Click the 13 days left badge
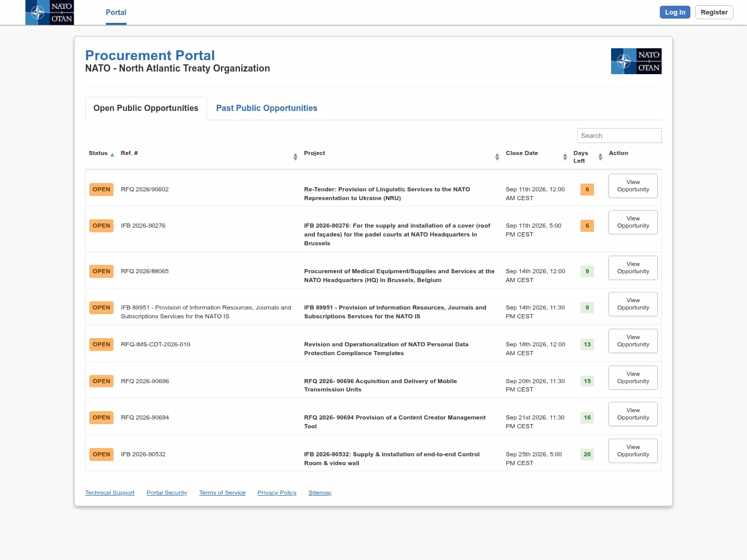The height and width of the screenshot is (560, 747). 587,344
